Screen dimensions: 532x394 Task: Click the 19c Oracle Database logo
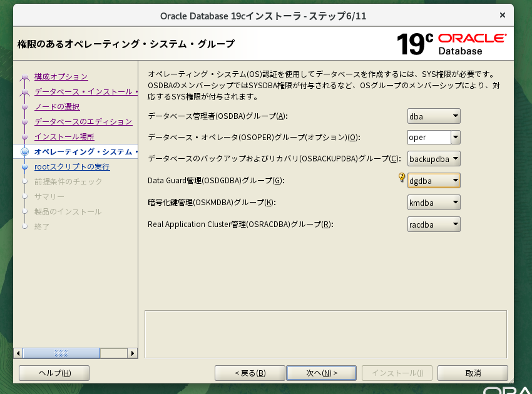click(x=452, y=44)
